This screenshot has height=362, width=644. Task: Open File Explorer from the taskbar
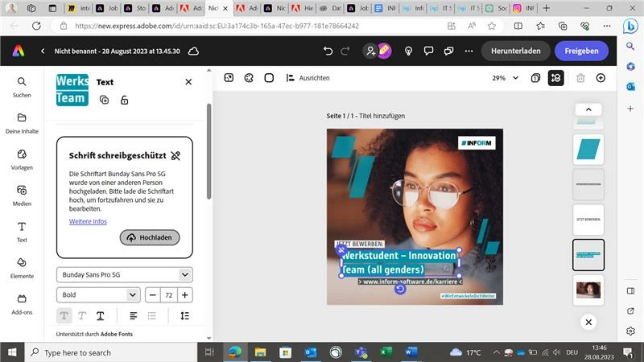[260, 352]
